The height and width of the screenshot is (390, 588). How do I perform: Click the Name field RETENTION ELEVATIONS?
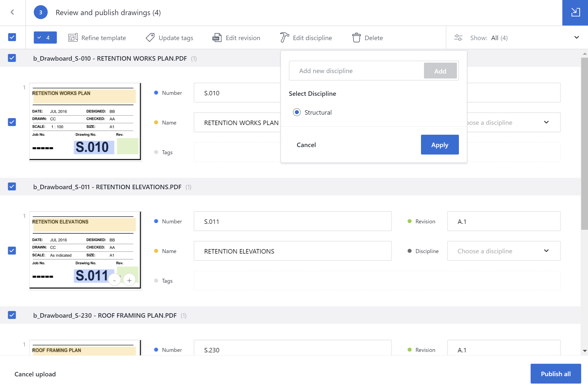click(292, 251)
